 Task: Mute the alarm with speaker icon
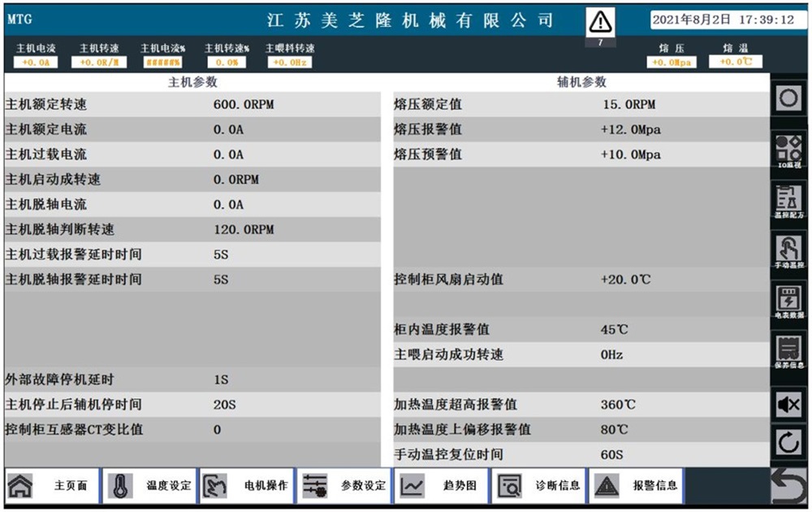click(x=788, y=405)
